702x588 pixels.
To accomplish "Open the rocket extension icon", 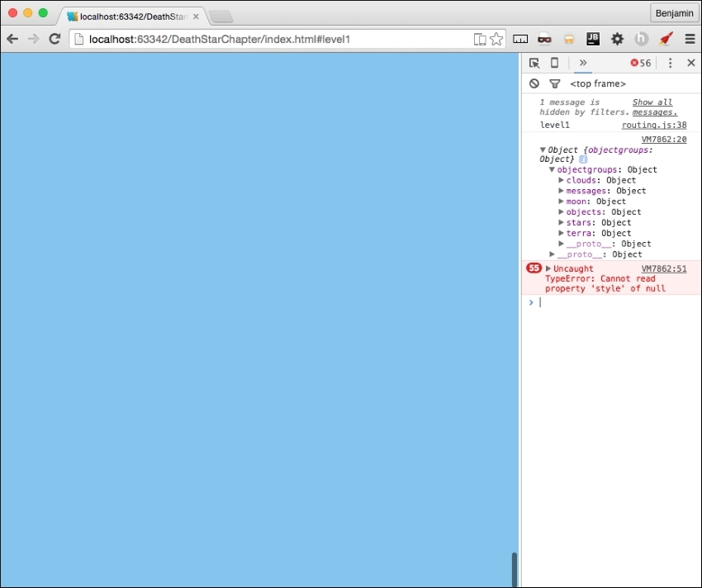I will (666, 38).
